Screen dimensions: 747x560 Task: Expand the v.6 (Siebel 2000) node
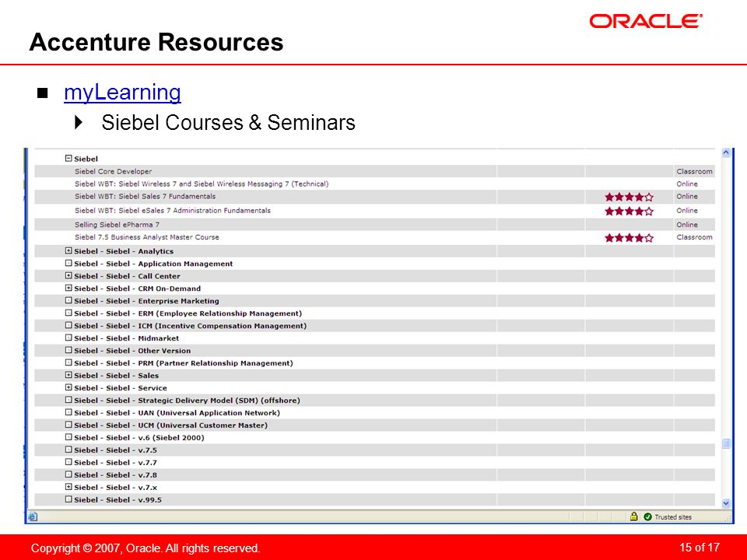68,437
